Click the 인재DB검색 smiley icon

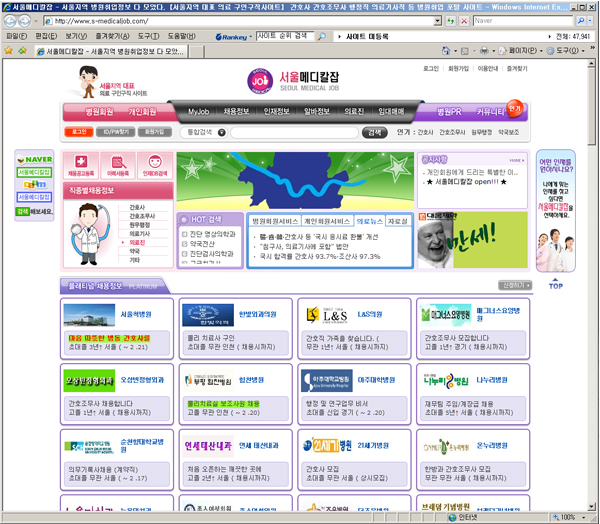[x=155, y=165]
